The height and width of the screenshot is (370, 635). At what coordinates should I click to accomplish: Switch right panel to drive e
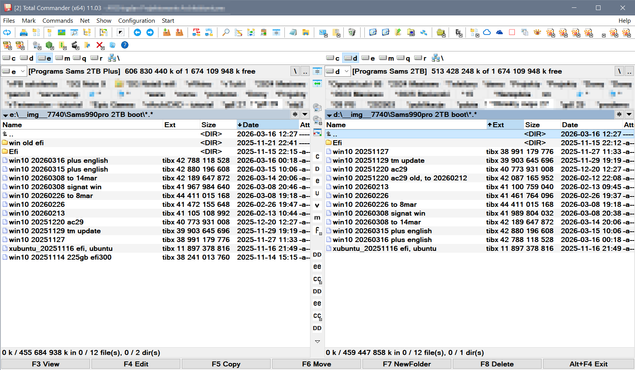[369, 58]
